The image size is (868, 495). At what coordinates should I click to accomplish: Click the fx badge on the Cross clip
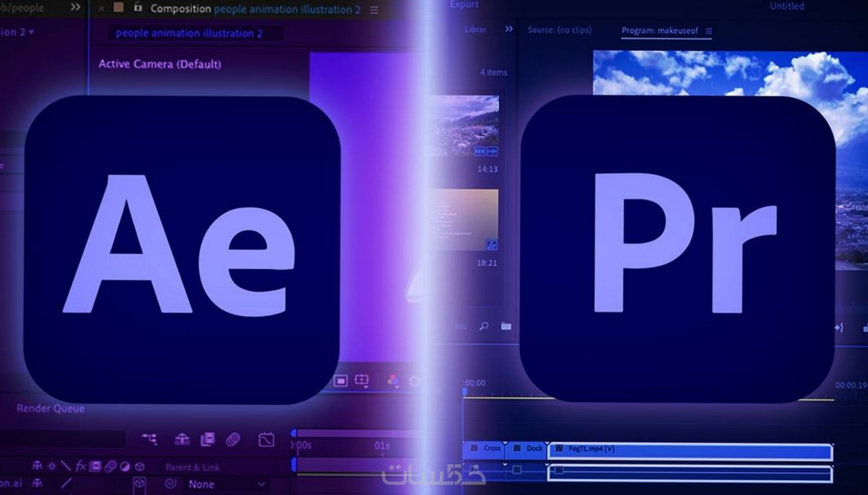(x=474, y=448)
